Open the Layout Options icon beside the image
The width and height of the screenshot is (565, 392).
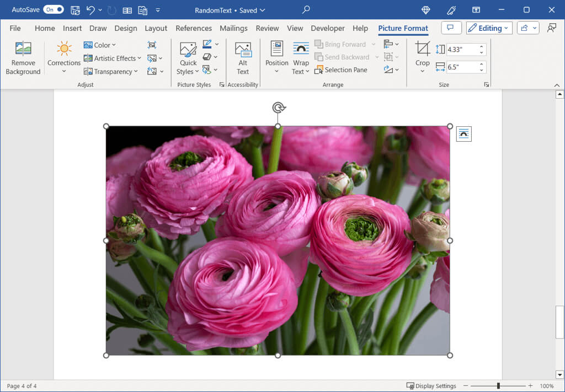(463, 134)
